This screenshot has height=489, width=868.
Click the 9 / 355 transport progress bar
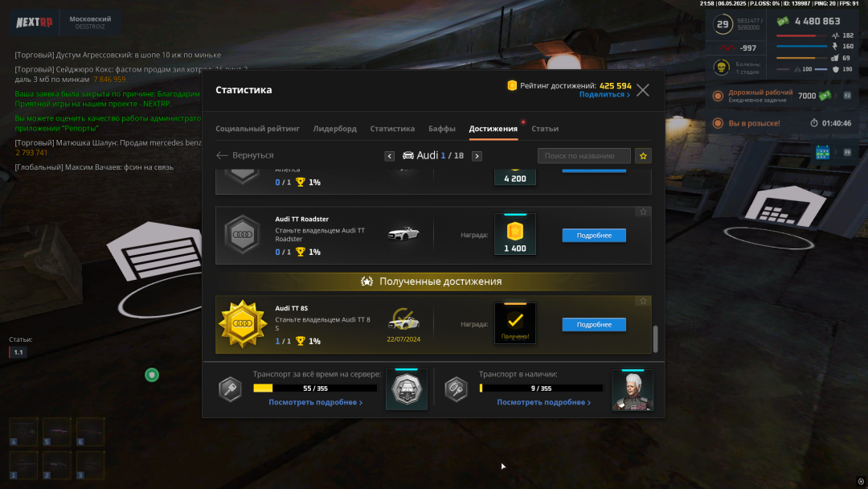(541, 388)
